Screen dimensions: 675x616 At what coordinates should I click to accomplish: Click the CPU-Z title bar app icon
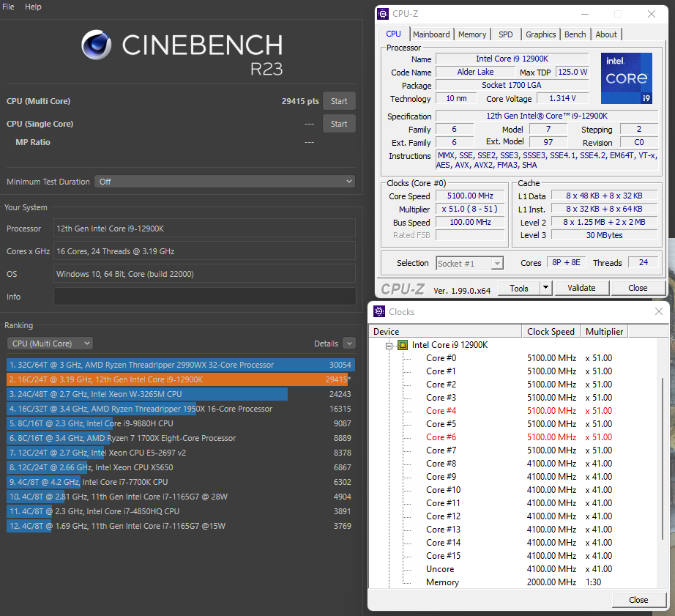[382, 14]
